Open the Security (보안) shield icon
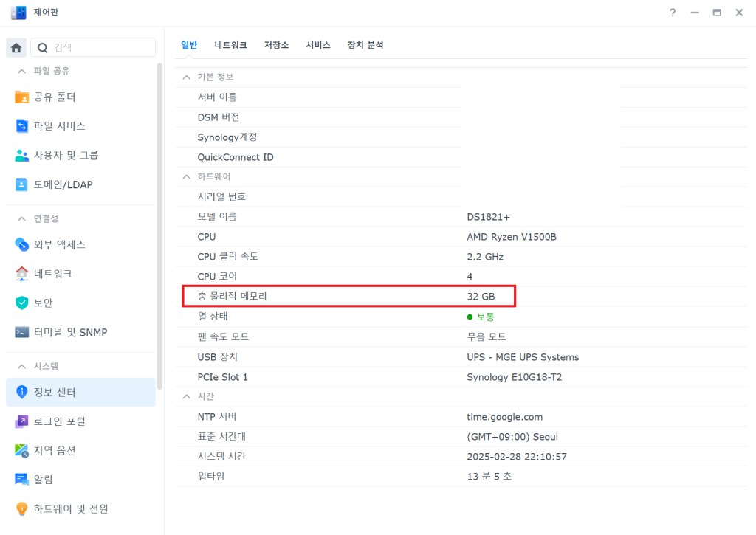 point(21,303)
